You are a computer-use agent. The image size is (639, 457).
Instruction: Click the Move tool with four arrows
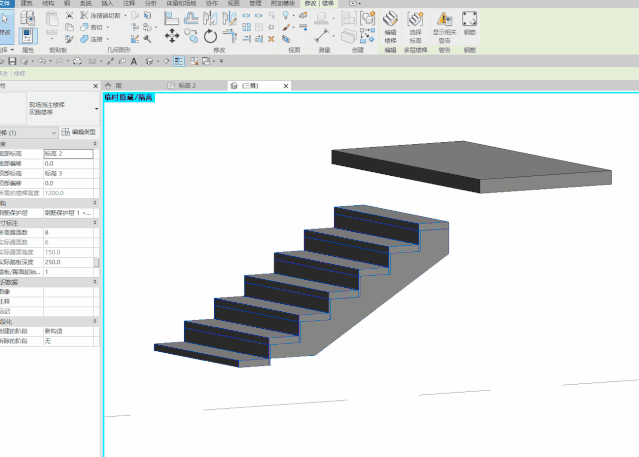point(172,36)
